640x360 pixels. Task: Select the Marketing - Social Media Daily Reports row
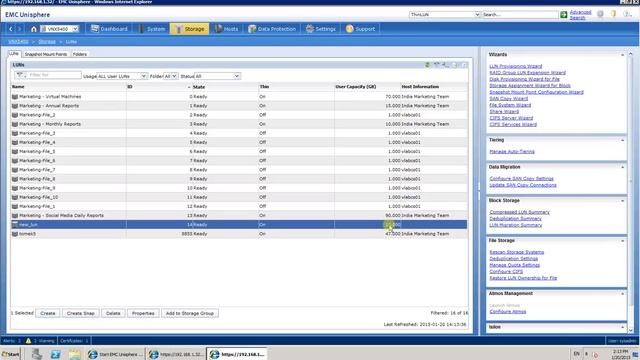pyautogui.click(x=239, y=216)
